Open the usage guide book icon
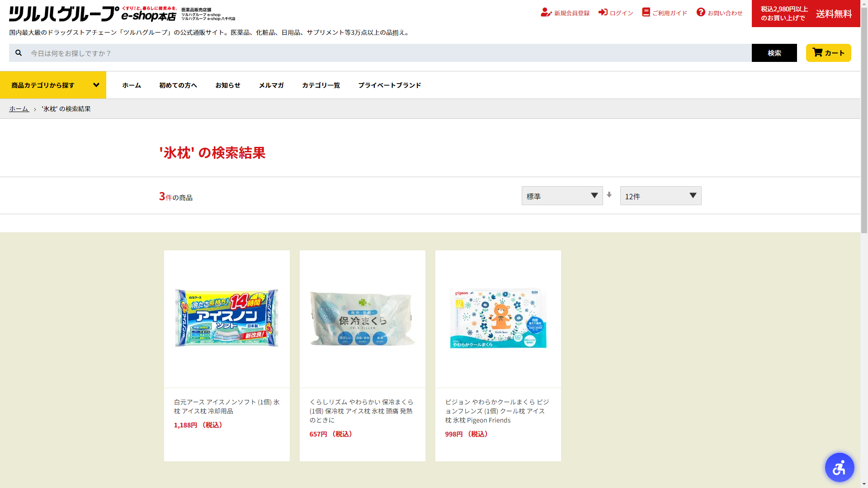 click(x=646, y=13)
